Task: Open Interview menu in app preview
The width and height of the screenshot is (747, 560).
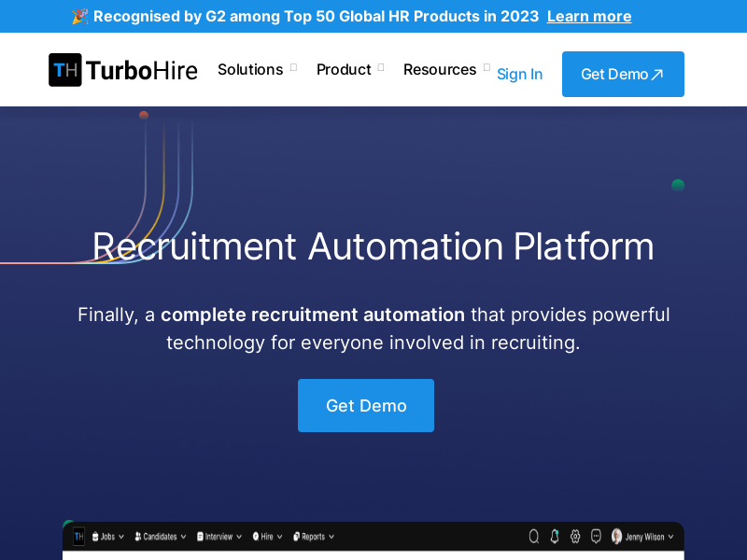Action: pyautogui.click(x=219, y=537)
